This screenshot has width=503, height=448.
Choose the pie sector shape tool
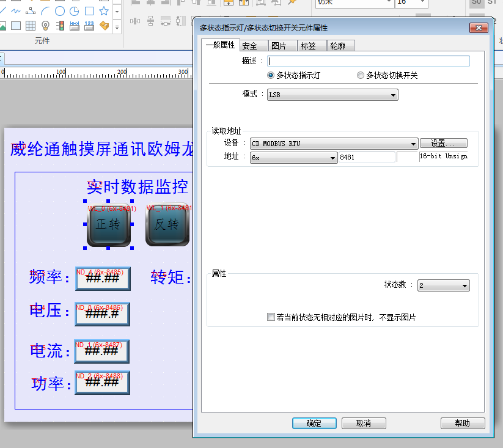coord(75,11)
